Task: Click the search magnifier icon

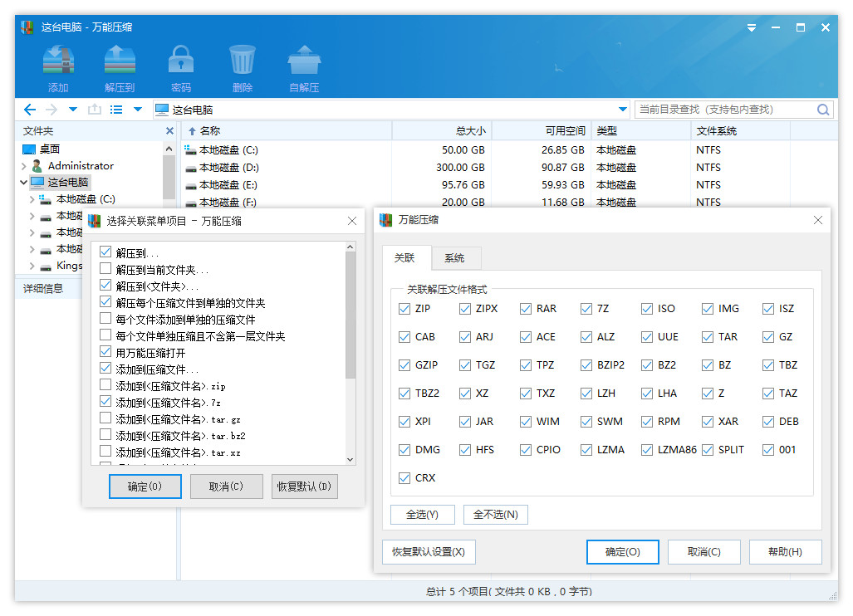Action: pyautogui.click(x=823, y=110)
